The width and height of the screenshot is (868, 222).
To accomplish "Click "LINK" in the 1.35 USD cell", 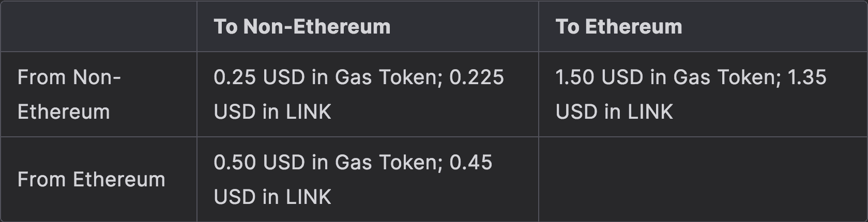I will point(649,112).
